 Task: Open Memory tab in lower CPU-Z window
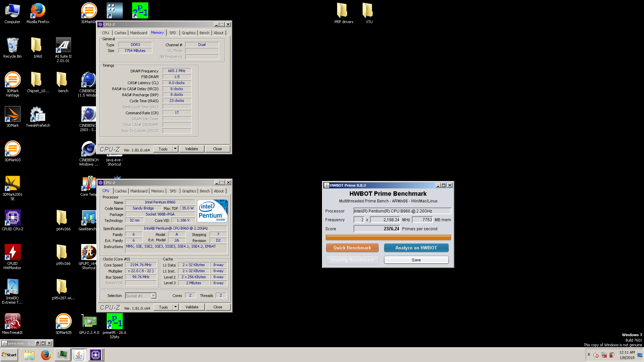coord(158,191)
